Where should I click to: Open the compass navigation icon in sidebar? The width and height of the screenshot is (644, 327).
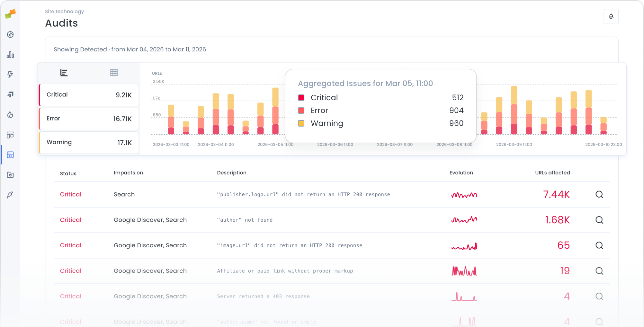coord(10,35)
